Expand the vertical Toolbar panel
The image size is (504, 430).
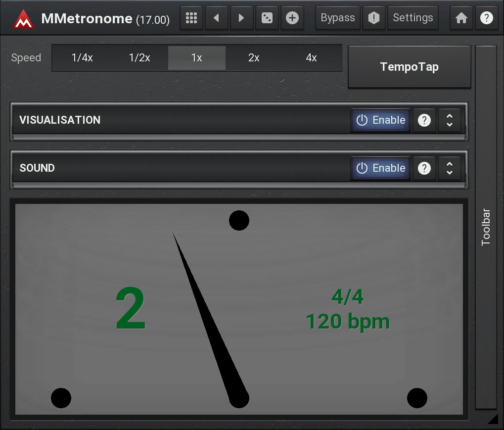[486, 227]
